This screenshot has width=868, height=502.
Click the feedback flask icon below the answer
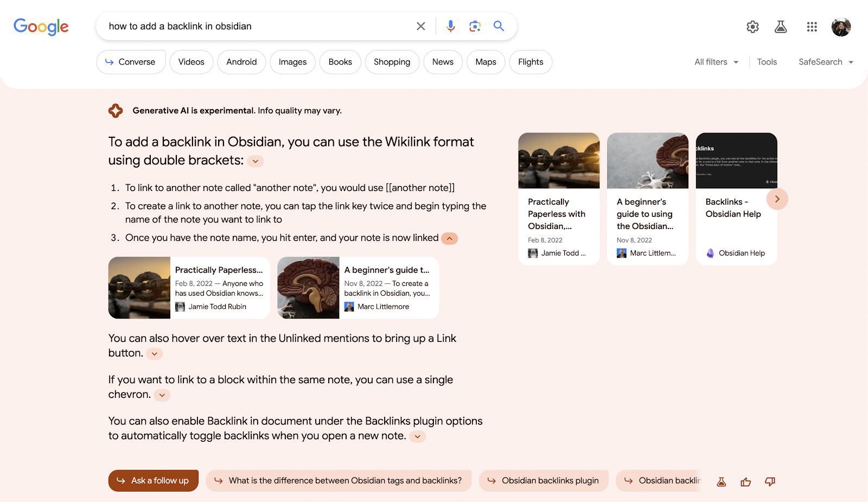point(722,481)
